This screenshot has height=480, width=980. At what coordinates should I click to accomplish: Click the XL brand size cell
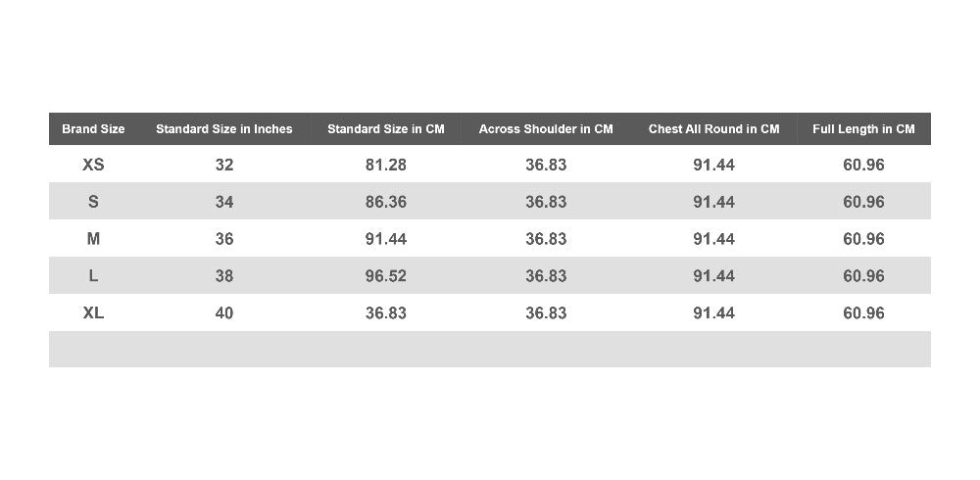pos(93,312)
